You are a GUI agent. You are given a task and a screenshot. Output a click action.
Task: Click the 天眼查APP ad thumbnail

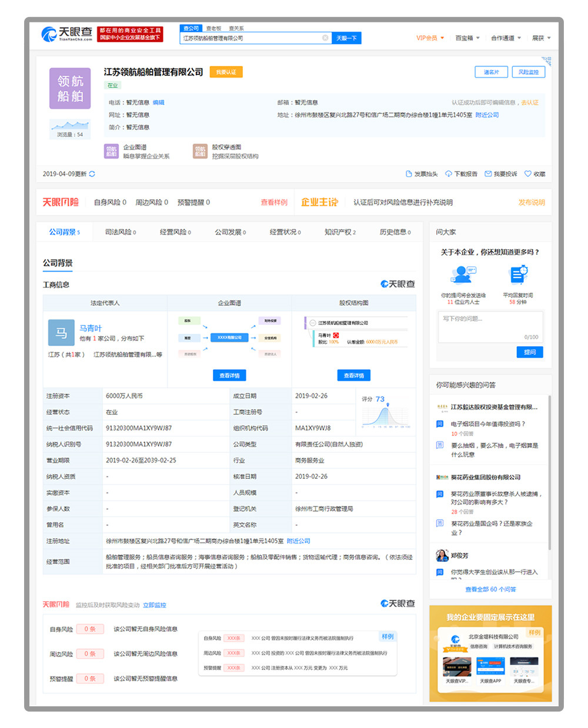point(490,666)
